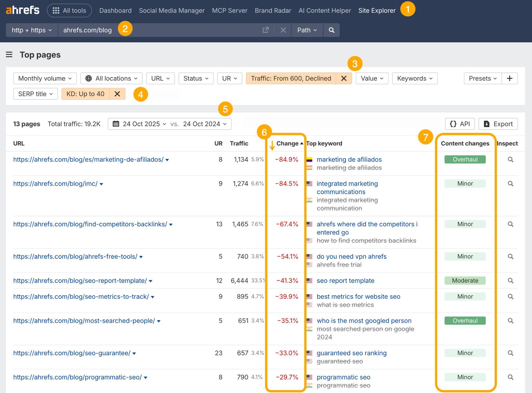
Task: Click the search magnifier in the target bar
Action: [331, 30]
